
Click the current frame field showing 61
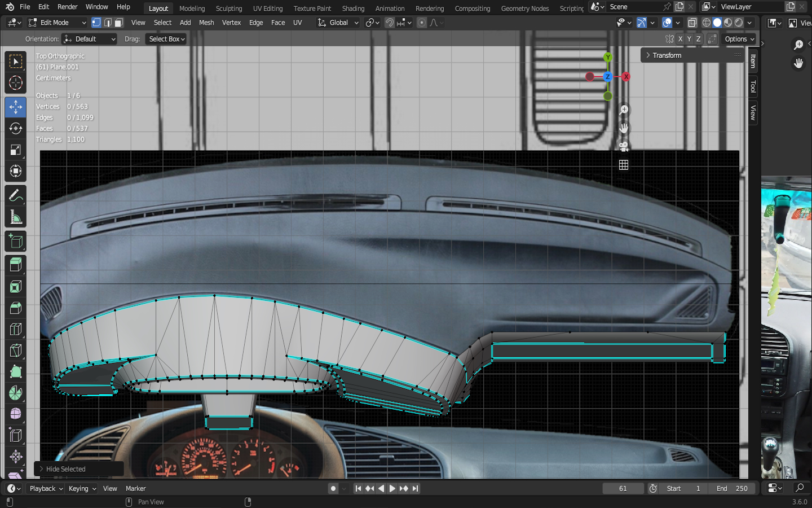click(x=623, y=488)
